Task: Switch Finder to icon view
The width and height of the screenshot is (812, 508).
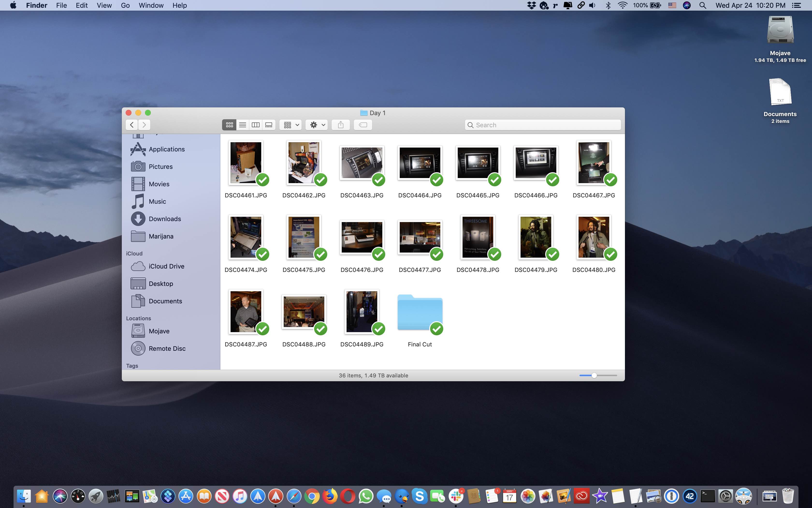Action: 229,125
